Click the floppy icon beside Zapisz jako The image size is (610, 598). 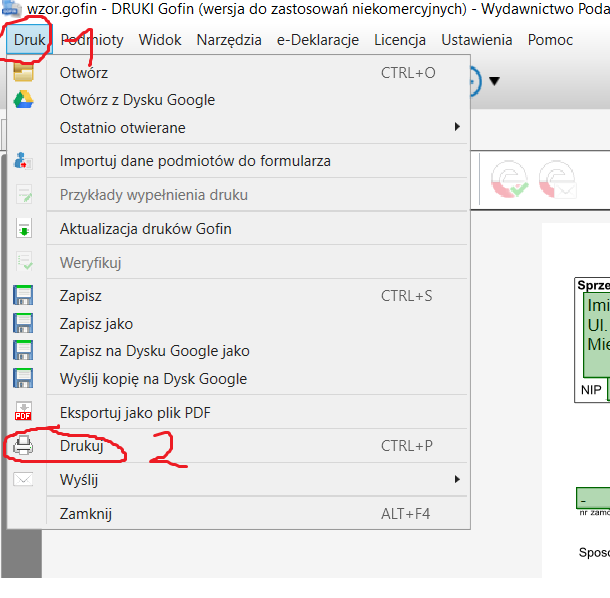click(23, 324)
